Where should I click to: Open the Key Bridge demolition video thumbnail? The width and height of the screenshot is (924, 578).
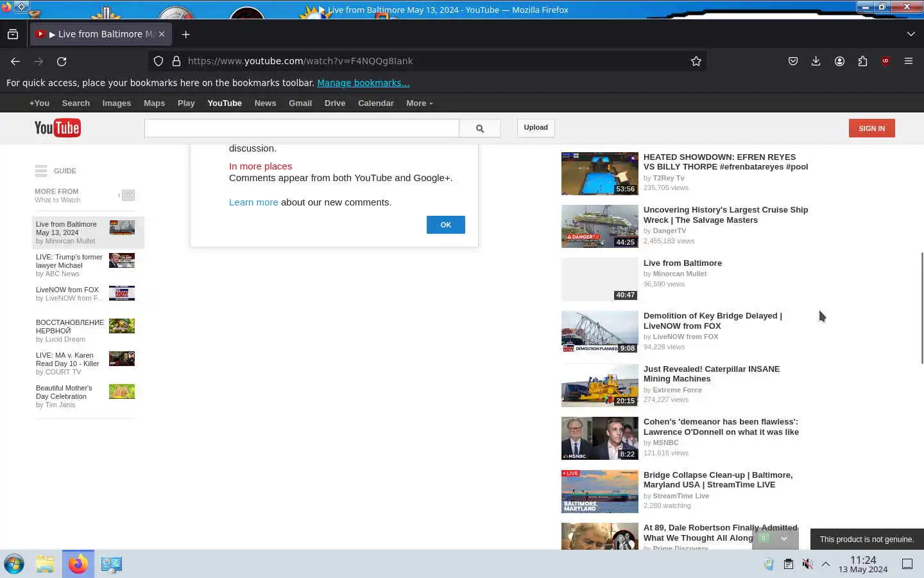tap(599, 333)
